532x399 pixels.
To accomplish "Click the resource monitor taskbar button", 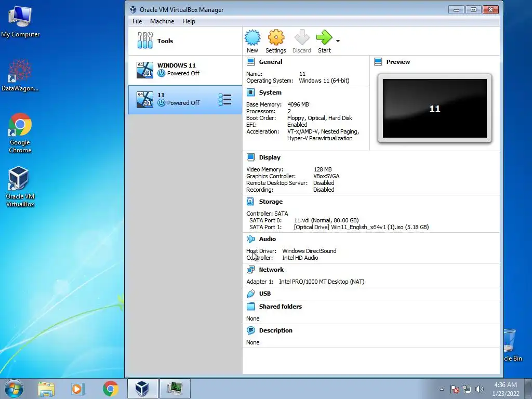I will [175, 389].
